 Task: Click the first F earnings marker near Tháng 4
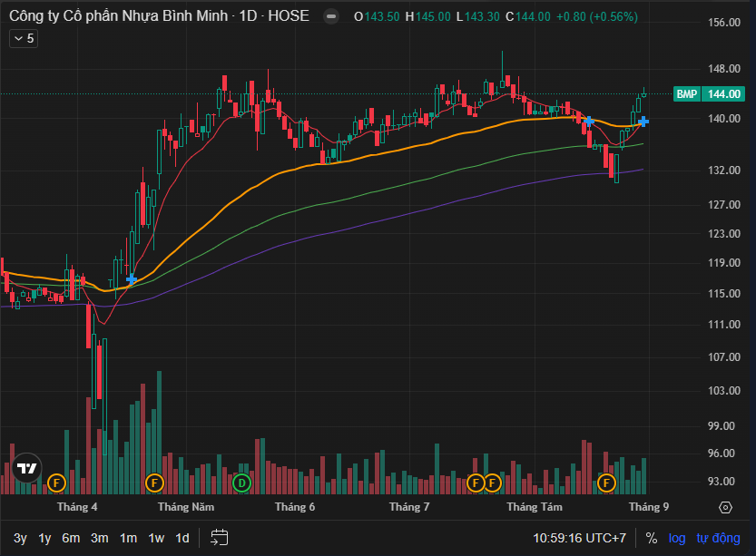(x=56, y=483)
